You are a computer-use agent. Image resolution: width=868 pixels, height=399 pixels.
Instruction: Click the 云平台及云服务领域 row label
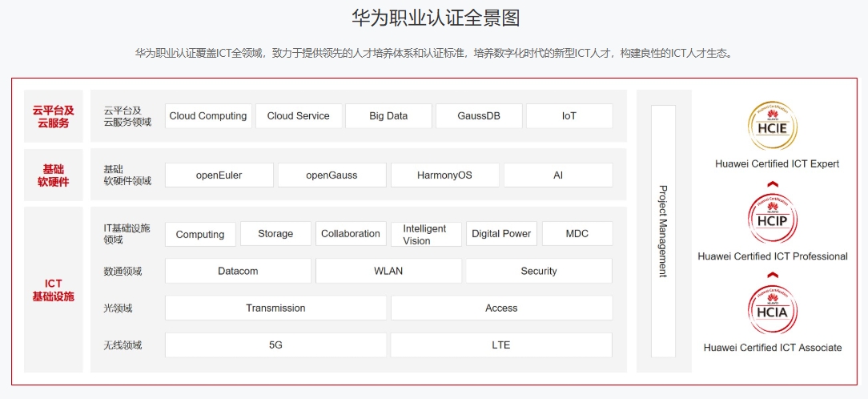coord(127,116)
